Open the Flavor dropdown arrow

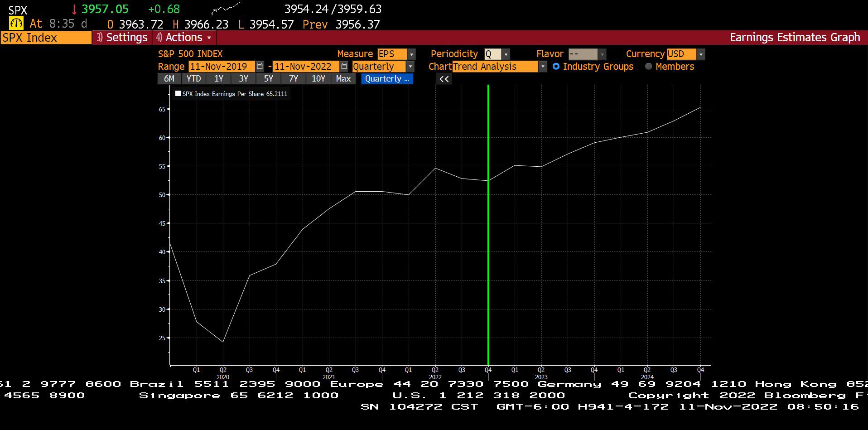(x=602, y=54)
